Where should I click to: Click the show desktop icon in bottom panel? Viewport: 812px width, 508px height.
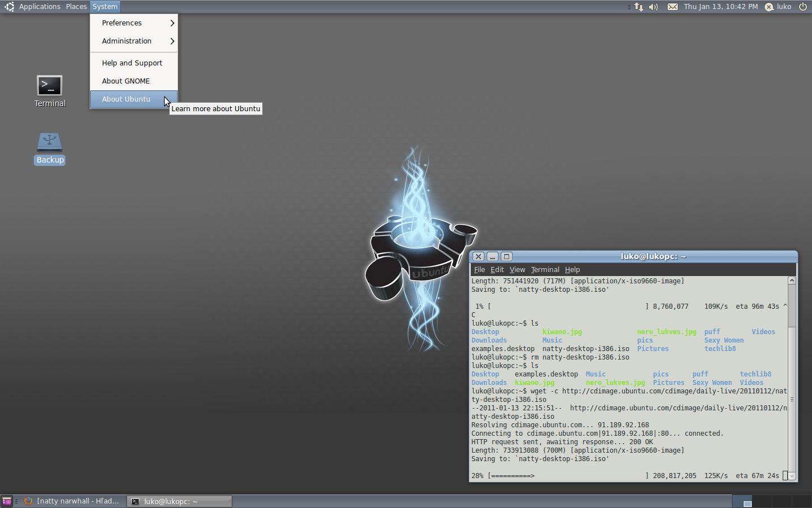pos(7,501)
